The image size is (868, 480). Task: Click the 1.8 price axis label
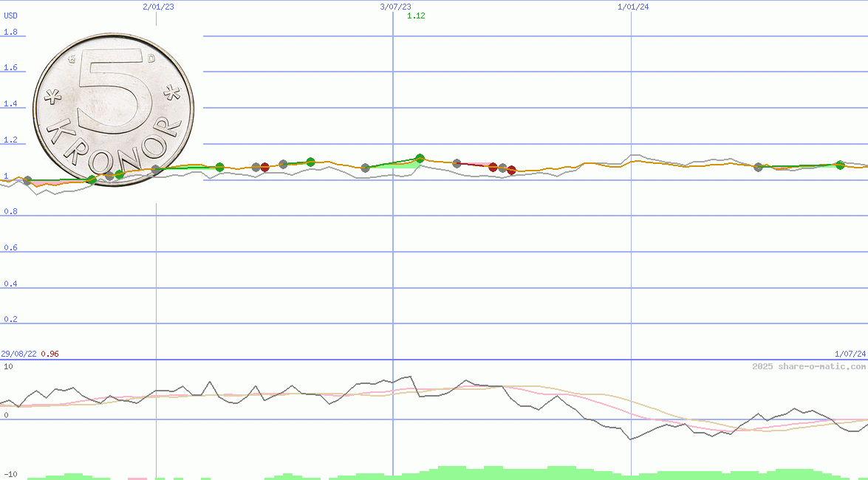(x=10, y=32)
